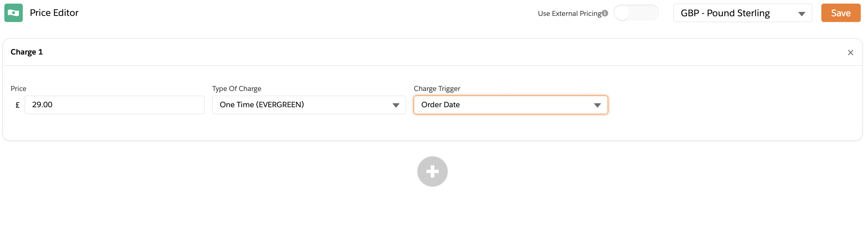
Task: Click the Charge Trigger dropdown arrow
Action: point(597,105)
